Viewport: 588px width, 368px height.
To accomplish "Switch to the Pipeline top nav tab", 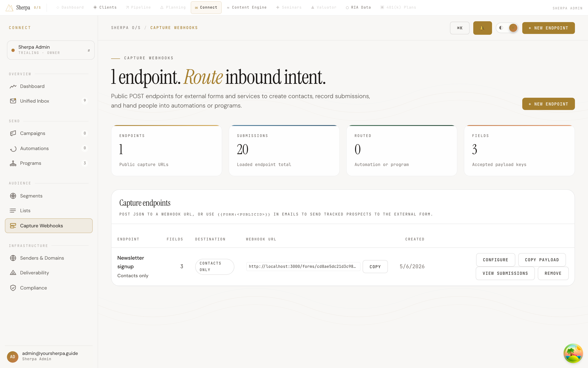I will coord(138,8).
